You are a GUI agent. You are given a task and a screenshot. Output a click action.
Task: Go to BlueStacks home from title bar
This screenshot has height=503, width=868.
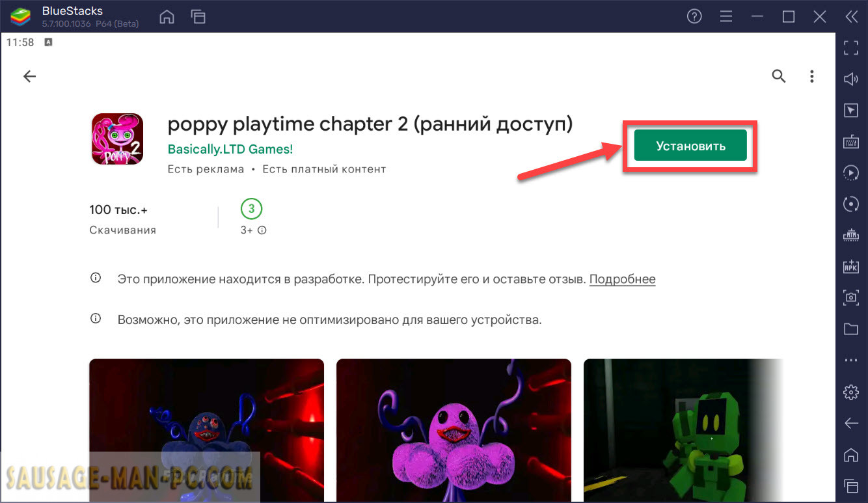coord(167,17)
